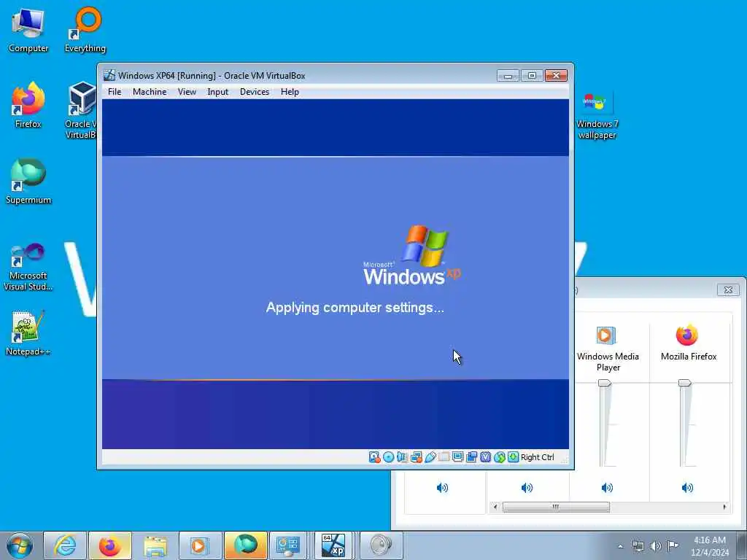
Task: Click the greyed shared folders icon in the VM status bar
Action: tap(444, 457)
